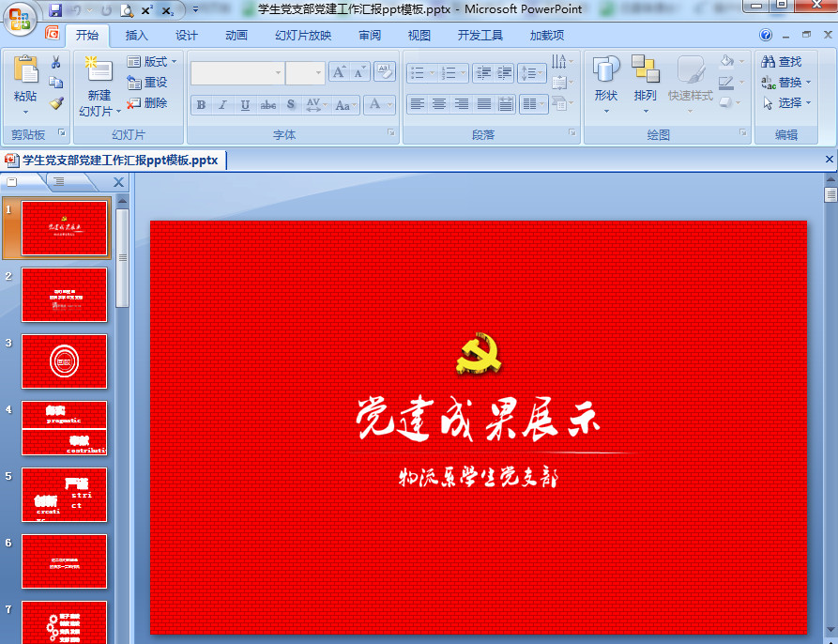Apply subscript from quick access toolbar
The height and width of the screenshot is (644, 838).
pyautogui.click(x=167, y=9)
